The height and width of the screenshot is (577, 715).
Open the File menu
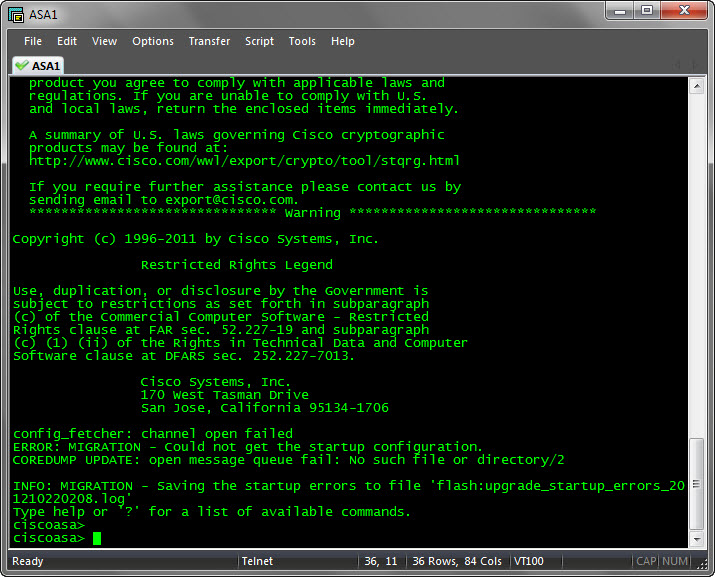33,41
